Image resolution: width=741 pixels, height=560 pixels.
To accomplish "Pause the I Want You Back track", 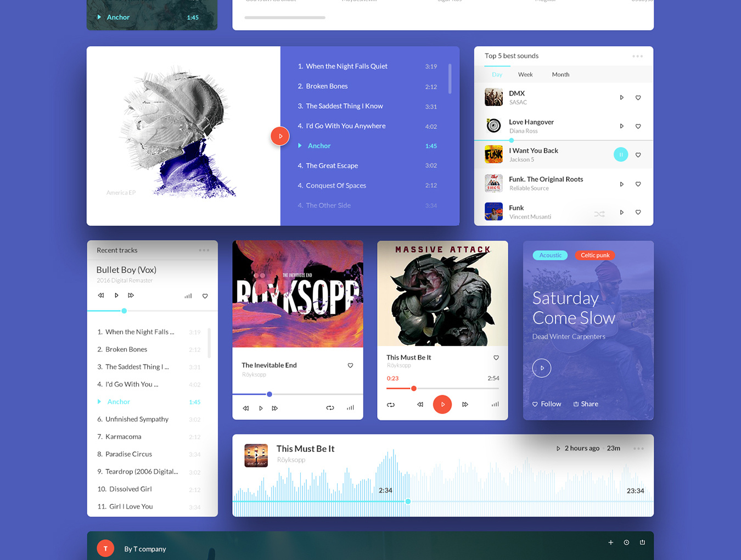I will coord(620,155).
